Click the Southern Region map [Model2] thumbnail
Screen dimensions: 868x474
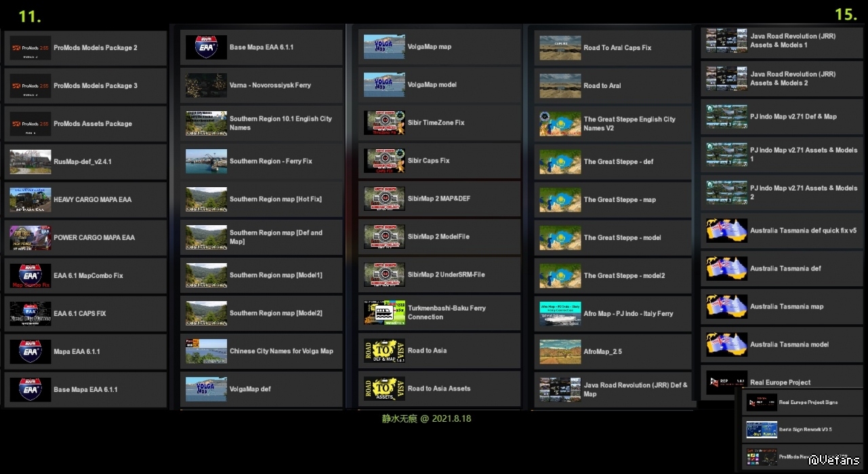206,313
